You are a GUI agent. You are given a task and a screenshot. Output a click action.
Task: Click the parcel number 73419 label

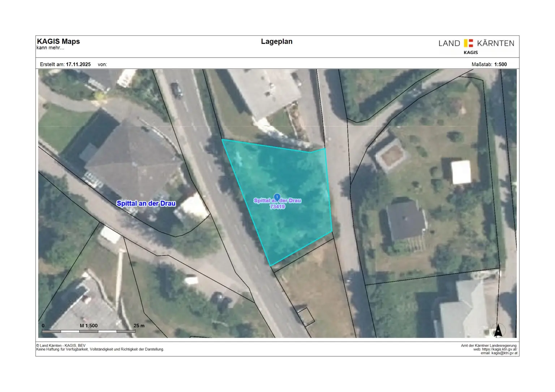click(x=277, y=206)
